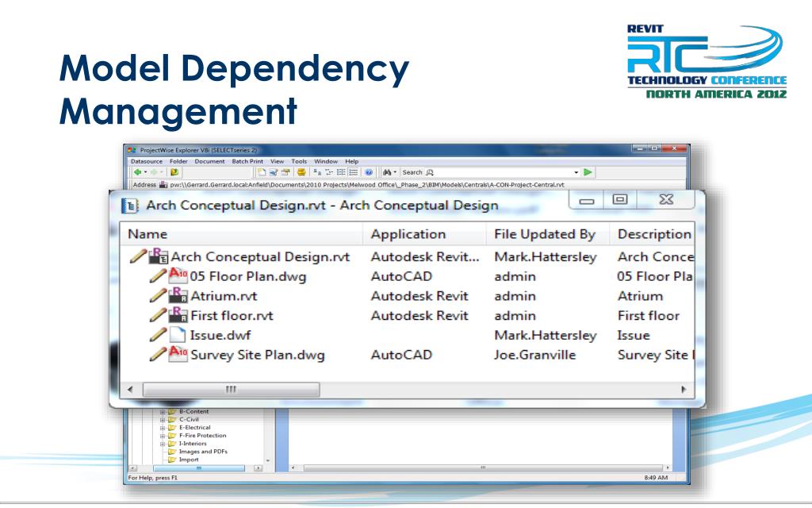The image size is (812, 508).
Task: Click the blue Help question mark icon
Action: coord(369,172)
